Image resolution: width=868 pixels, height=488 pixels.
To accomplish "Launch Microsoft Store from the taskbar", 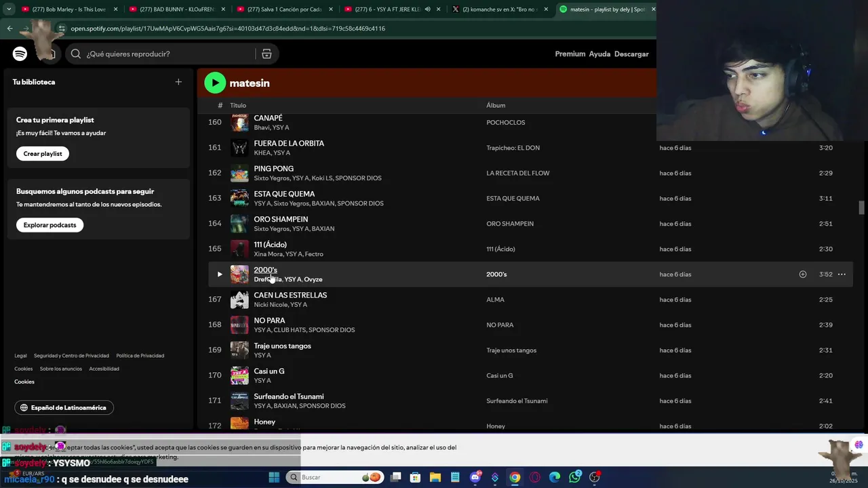I will pos(415,477).
